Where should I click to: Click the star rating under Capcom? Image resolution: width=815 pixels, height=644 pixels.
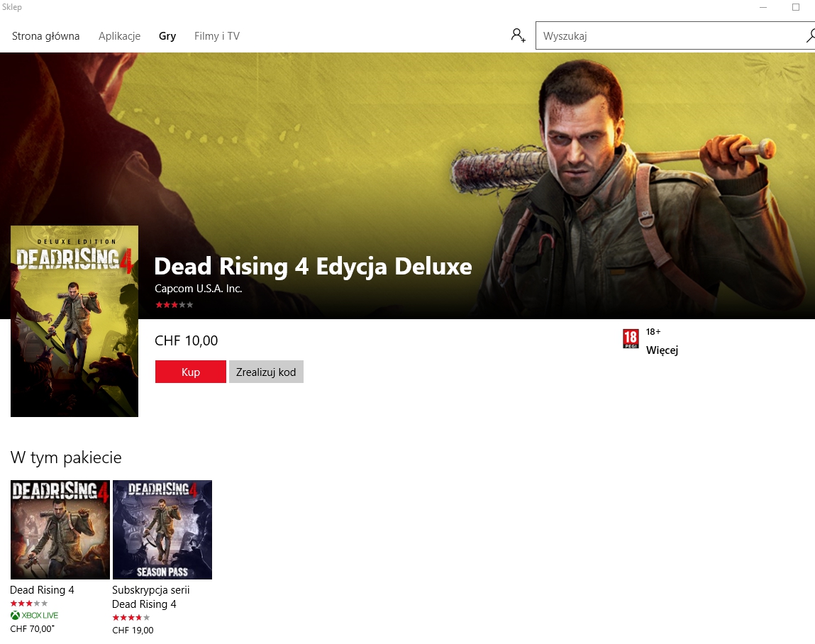pyautogui.click(x=174, y=305)
